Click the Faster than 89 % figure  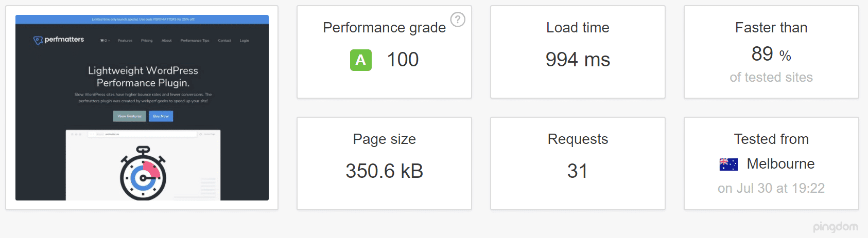point(771,54)
